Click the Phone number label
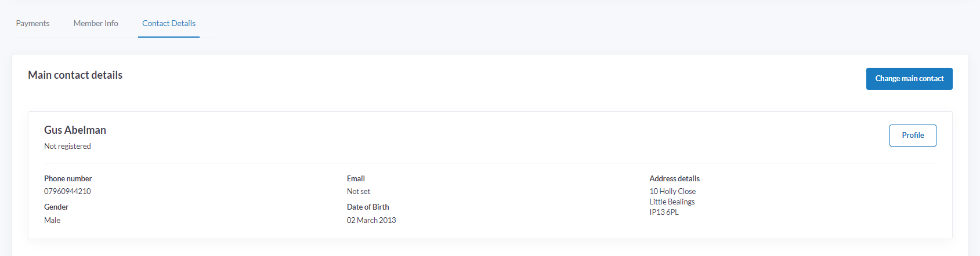The height and width of the screenshot is (256, 980). coord(68,179)
